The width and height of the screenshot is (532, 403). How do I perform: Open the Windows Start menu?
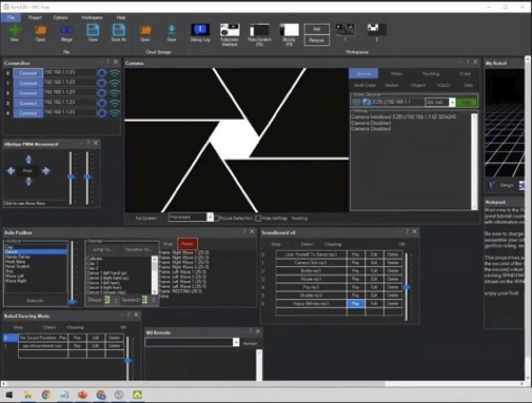point(9,395)
